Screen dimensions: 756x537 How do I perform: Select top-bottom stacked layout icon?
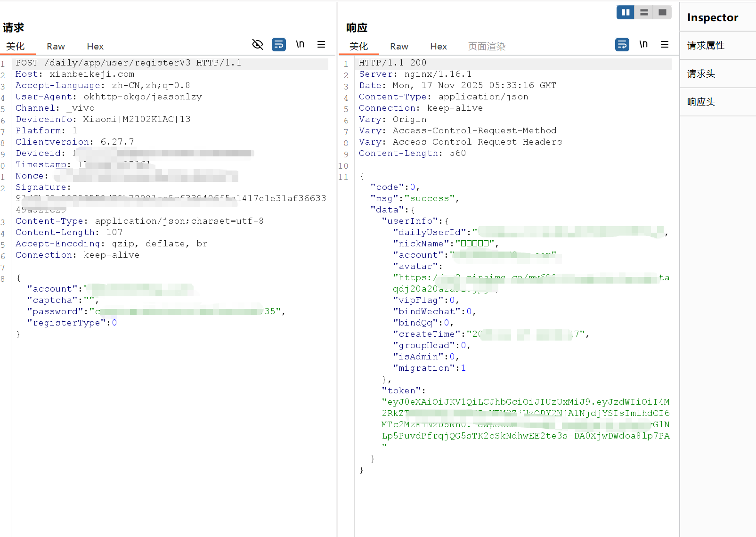tap(644, 12)
